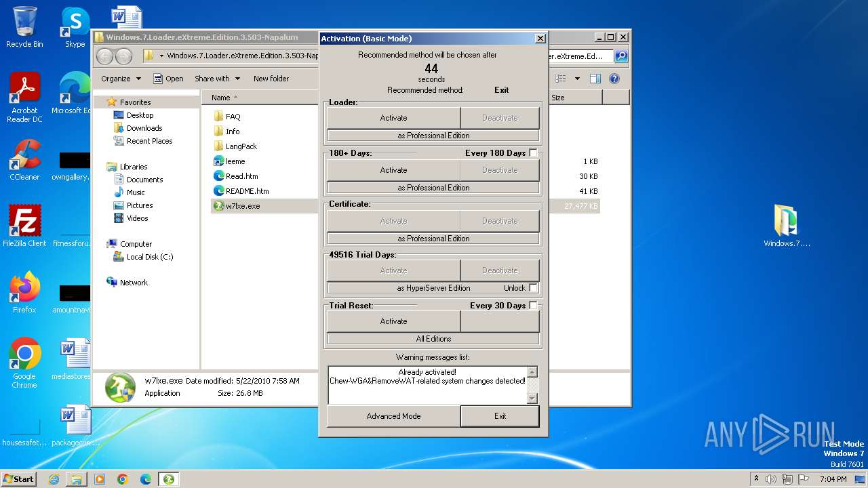Open FileZilla Client desktop shortcut

[x=24, y=225]
